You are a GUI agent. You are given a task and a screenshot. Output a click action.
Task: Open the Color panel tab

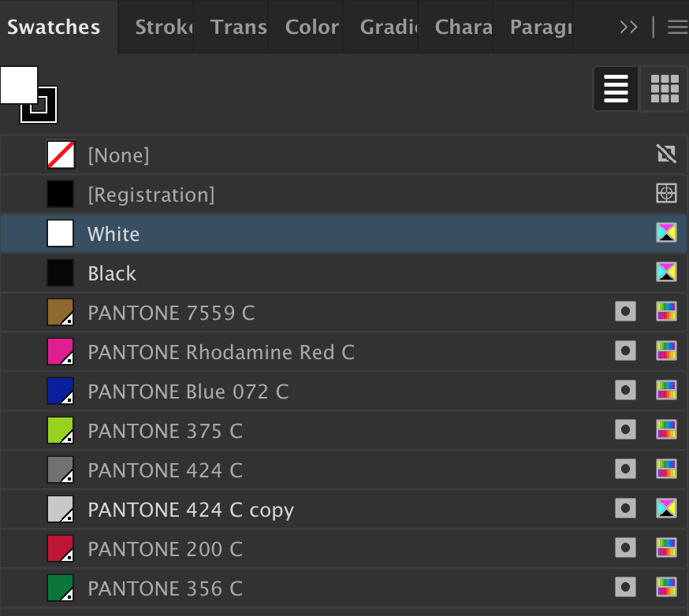click(x=311, y=28)
